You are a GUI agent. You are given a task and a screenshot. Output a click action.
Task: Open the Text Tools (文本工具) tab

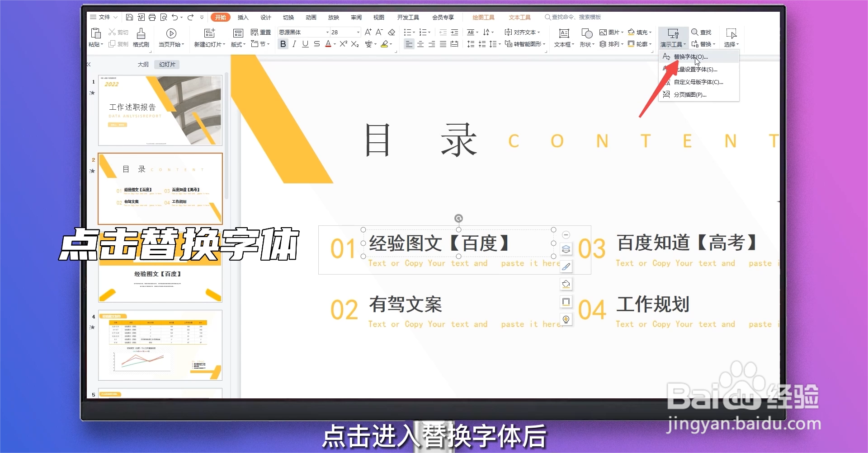coord(519,17)
